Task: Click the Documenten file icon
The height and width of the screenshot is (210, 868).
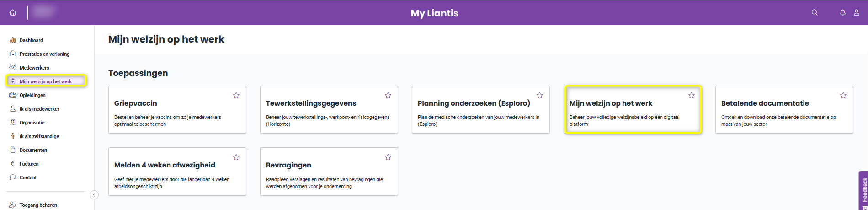Action: pos(13,150)
